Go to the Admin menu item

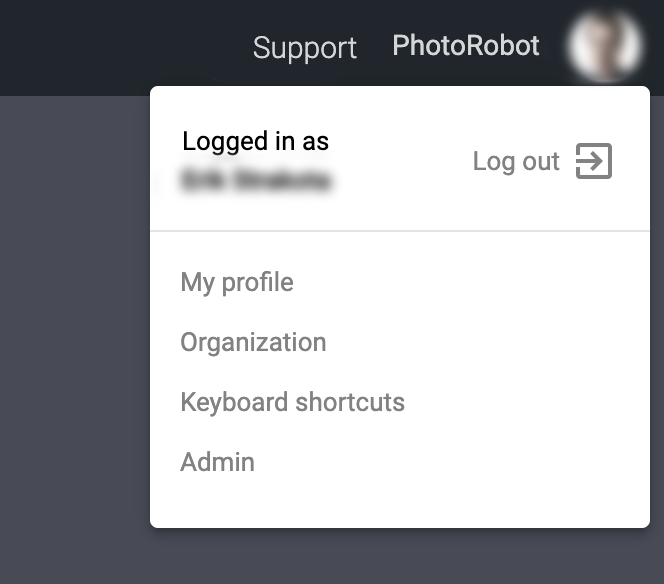tap(217, 462)
